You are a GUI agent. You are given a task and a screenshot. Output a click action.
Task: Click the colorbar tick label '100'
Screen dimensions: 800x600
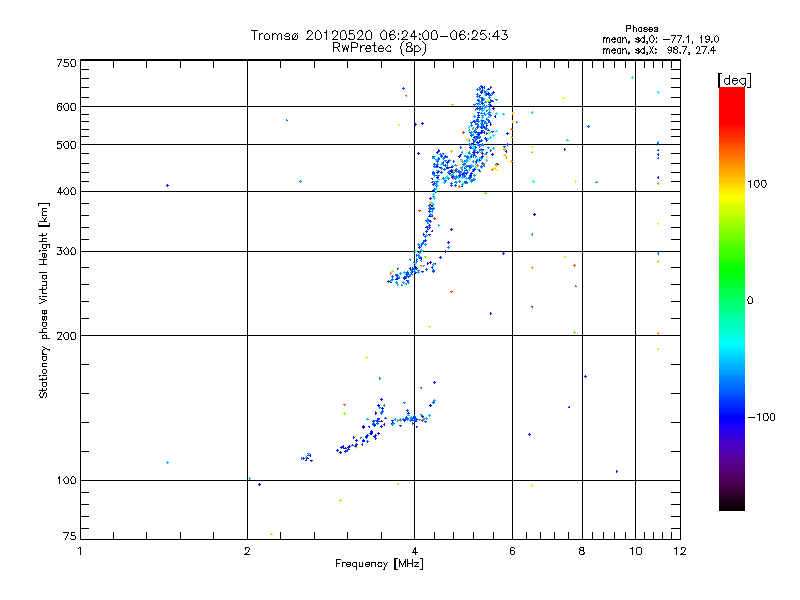[x=757, y=184]
